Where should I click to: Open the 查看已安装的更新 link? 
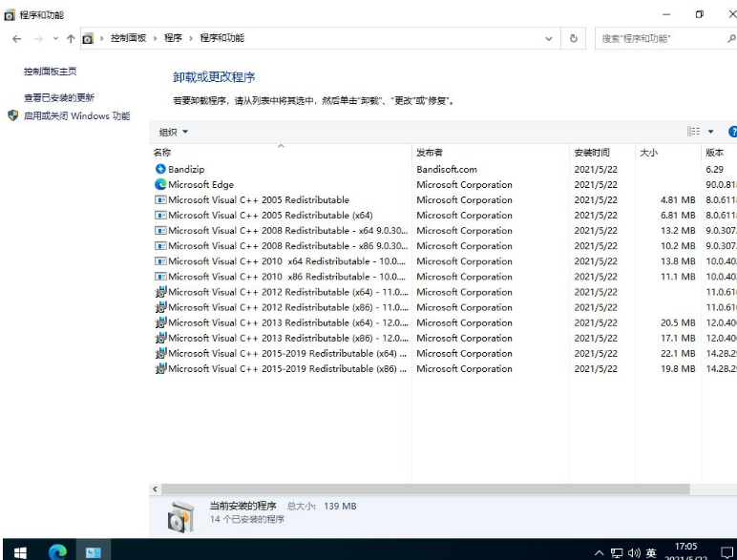59,97
